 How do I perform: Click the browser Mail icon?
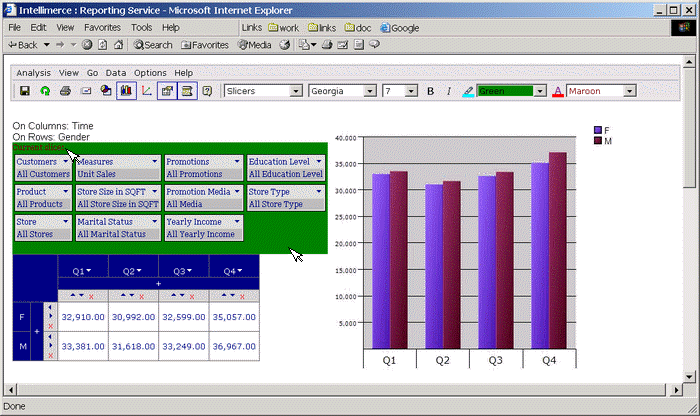[305, 45]
